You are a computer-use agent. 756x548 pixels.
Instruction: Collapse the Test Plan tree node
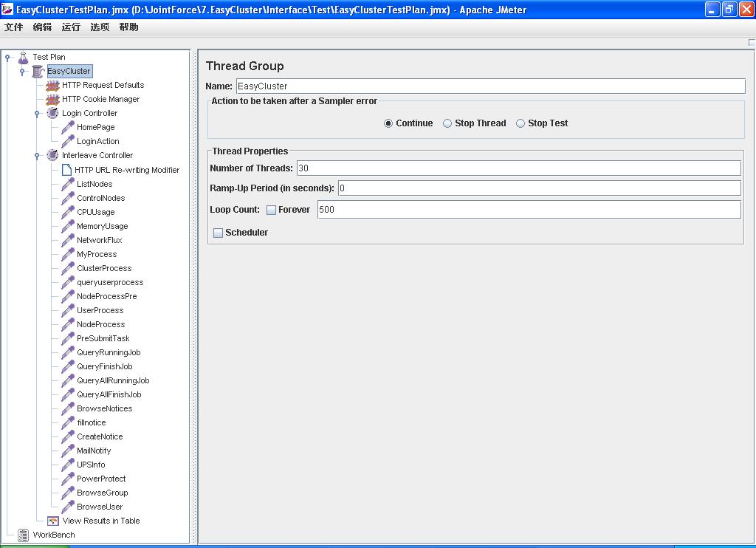[x=7, y=58]
